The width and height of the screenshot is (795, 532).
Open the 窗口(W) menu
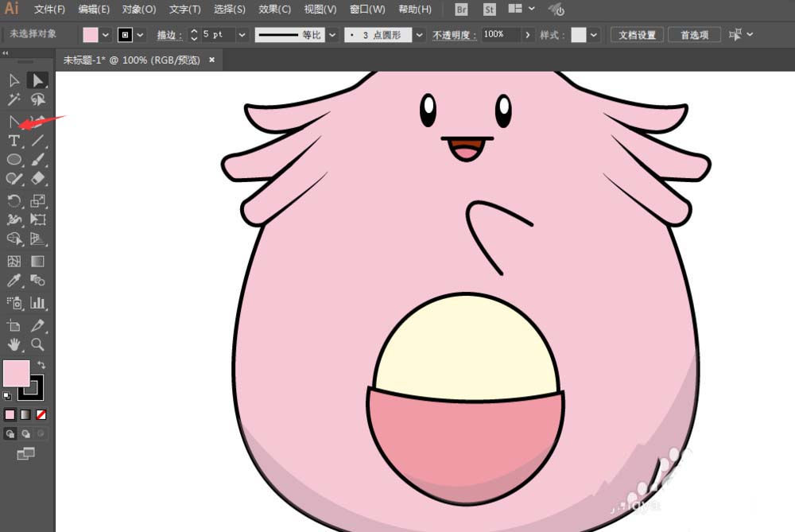click(x=367, y=9)
